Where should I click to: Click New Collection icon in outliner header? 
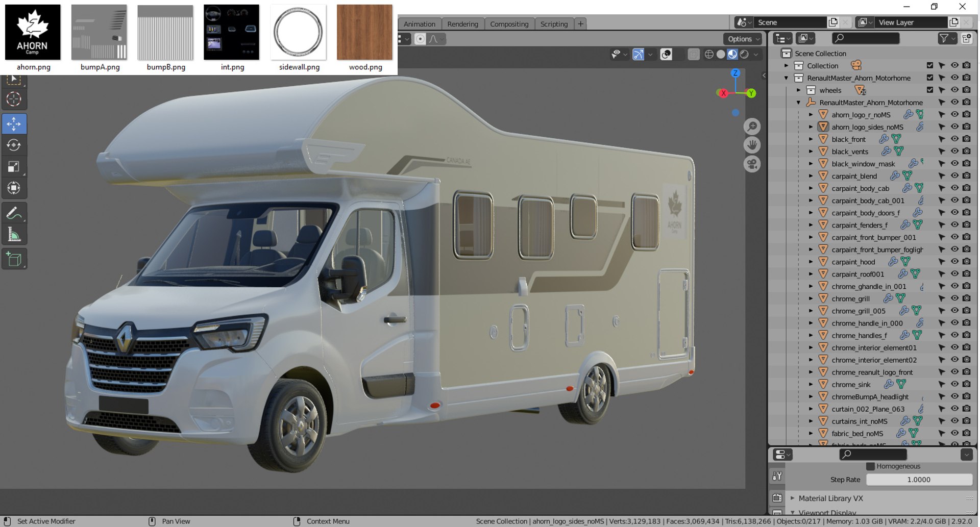tap(967, 38)
